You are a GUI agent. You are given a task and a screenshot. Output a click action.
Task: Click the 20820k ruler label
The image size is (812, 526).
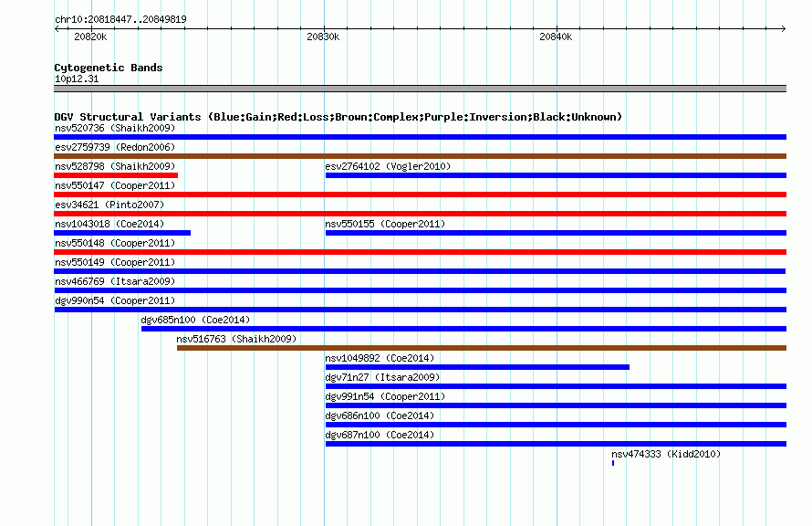tap(90, 37)
